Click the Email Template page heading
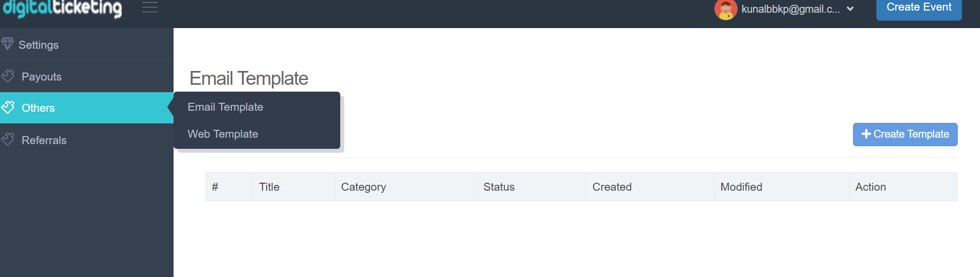Image resolution: width=980 pixels, height=277 pixels. (249, 78)
